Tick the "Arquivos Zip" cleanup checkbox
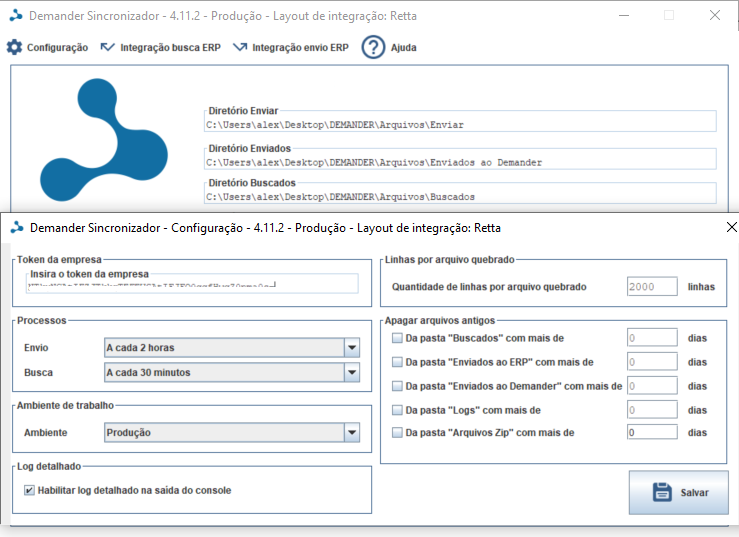The width and height of the screenshot is (739, 537). pos(397,433)
